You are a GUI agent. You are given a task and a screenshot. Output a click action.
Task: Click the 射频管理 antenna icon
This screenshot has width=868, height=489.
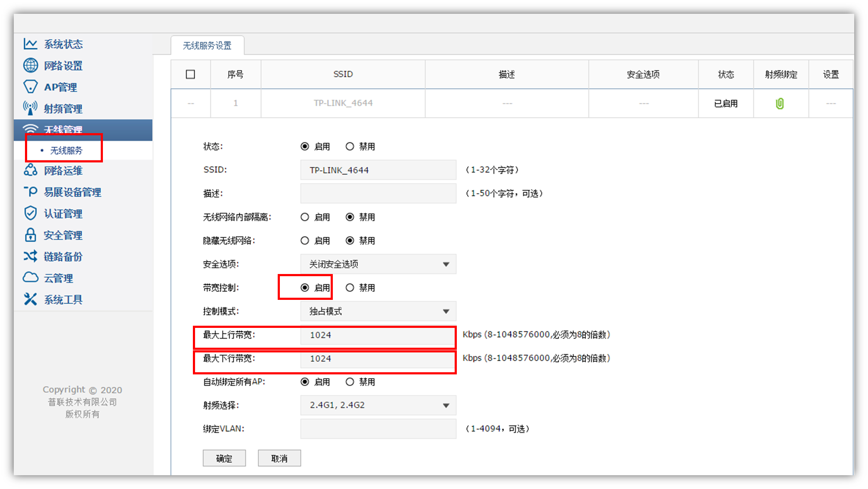[30, 108]
